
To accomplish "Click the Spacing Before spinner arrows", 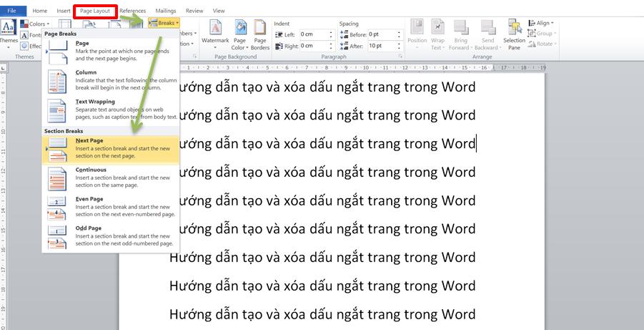I will (400, 34).
